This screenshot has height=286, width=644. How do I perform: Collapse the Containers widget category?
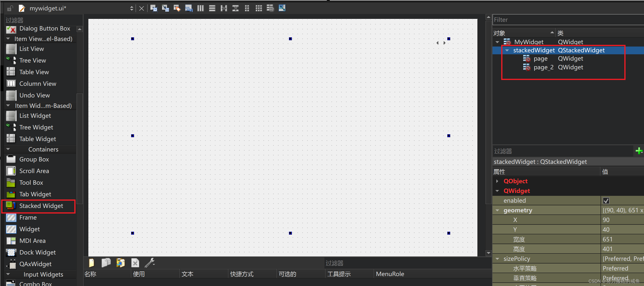tap(8, 149)
